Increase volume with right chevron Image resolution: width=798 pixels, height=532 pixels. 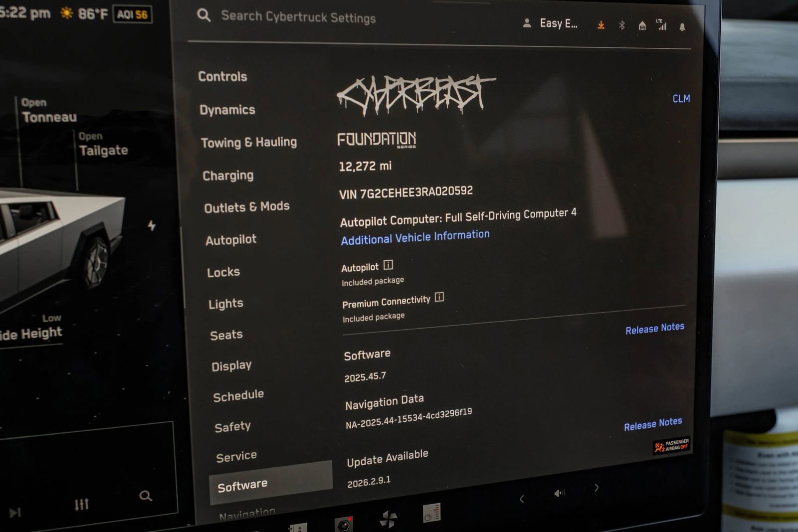tap(597, 488)
